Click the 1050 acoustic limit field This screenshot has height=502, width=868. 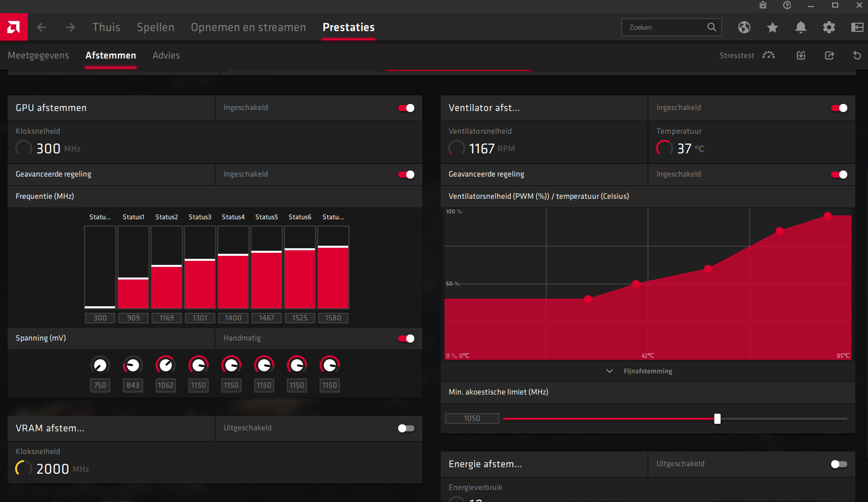pyautogui.click(x=472, y=418)
